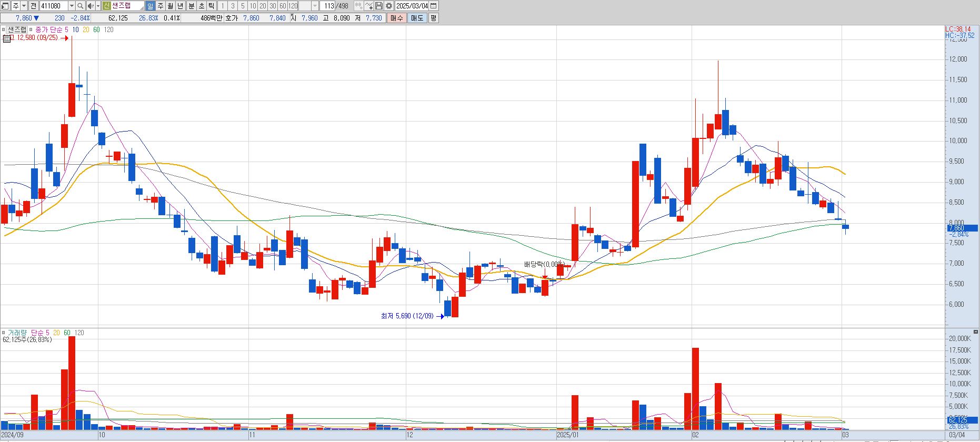Screen dimensions: 980x442
Task: Toggle the small square before the 샌즈랩 label
Action: pos(3,29)
